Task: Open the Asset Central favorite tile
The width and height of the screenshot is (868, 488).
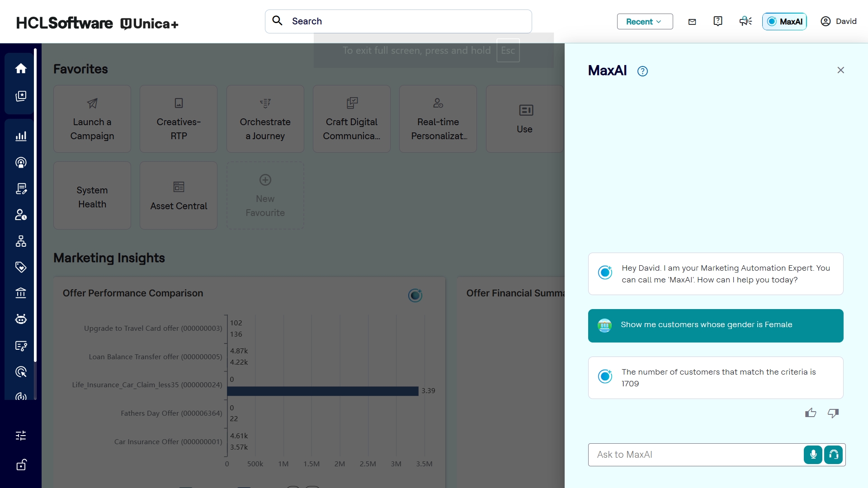Action: point(179,196)
